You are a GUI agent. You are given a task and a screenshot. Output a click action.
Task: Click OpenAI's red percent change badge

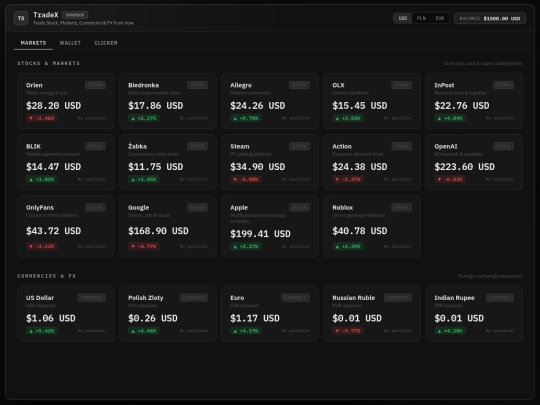coord(450,179)
